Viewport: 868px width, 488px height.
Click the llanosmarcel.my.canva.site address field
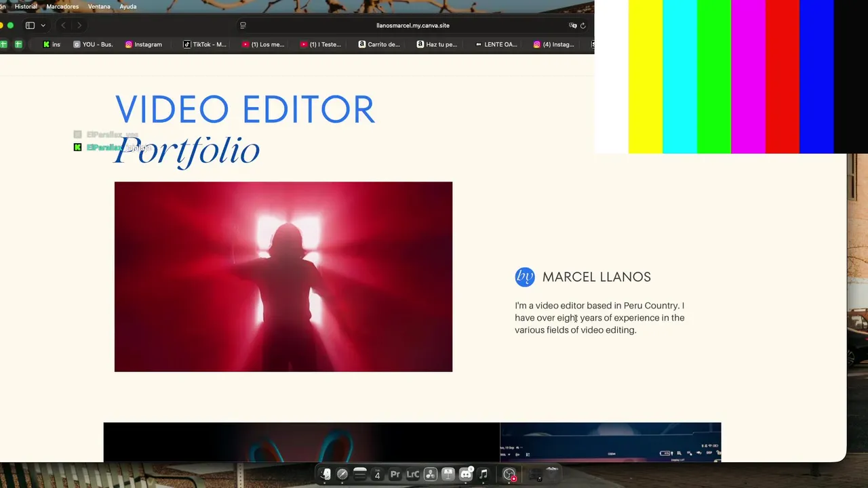coord(413,26)
